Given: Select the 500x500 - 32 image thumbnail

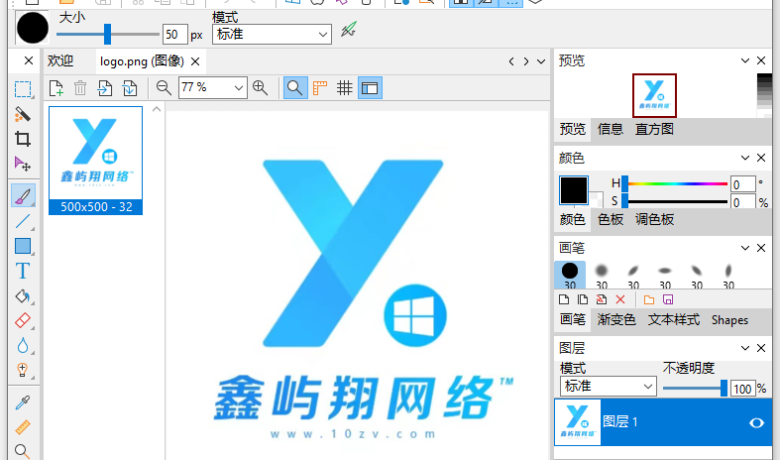Looking at the screenshot, I should pyautogui.click(x=96, y=160).
